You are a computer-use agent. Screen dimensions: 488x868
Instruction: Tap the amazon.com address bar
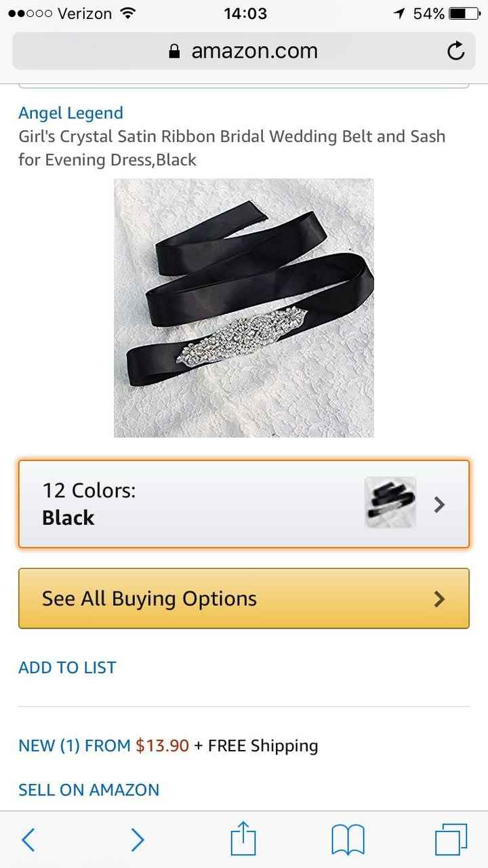[254, 50]
